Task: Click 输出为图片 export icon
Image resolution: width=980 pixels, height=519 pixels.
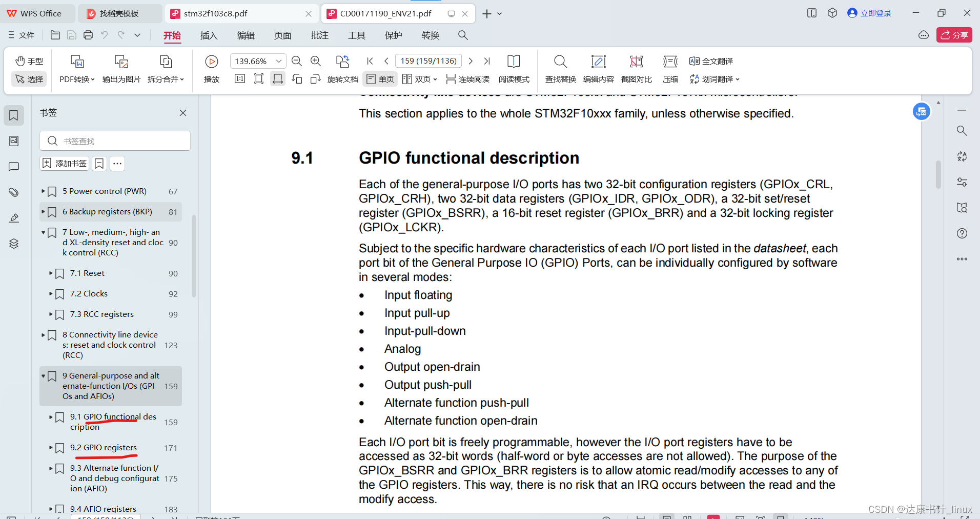Action: click(x=121, y=62)
